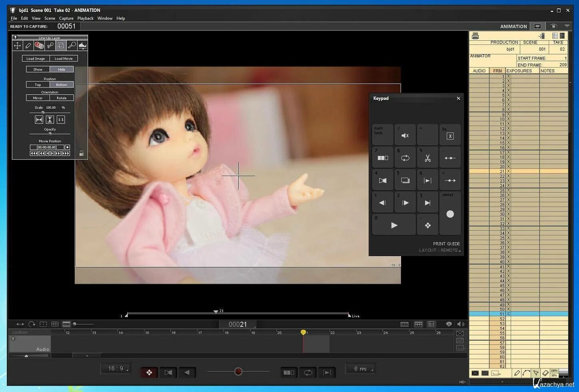Set line-up position to Bottom
This screenshot has width=579, height=392.
coord(62,84)
